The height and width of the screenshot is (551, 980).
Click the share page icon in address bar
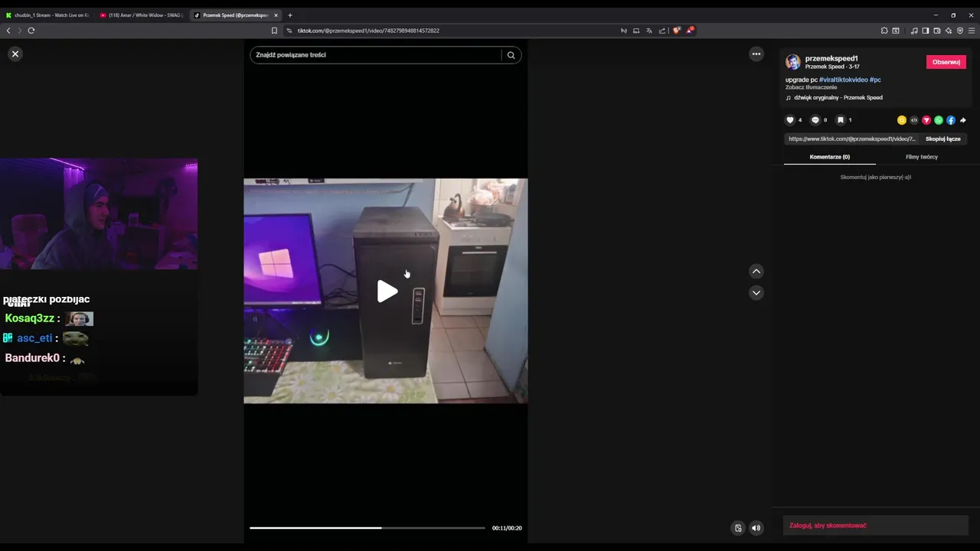click(661, 31)
